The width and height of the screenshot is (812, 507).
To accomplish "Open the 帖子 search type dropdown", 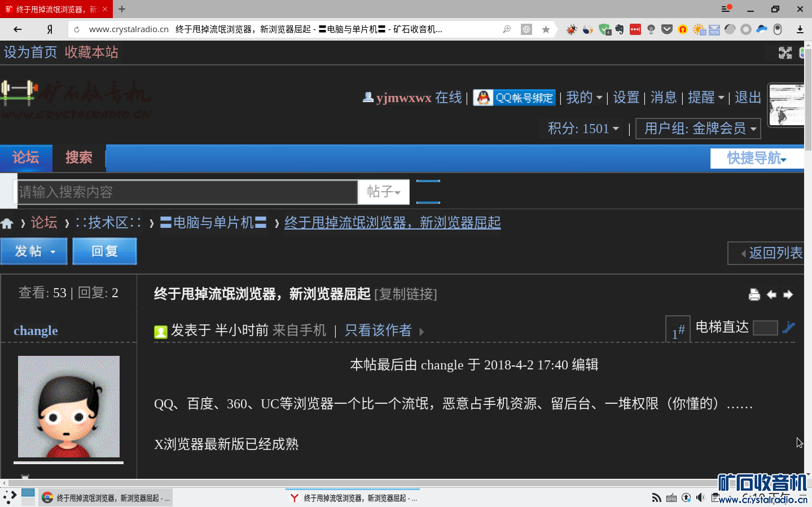I will pos(384,192).
